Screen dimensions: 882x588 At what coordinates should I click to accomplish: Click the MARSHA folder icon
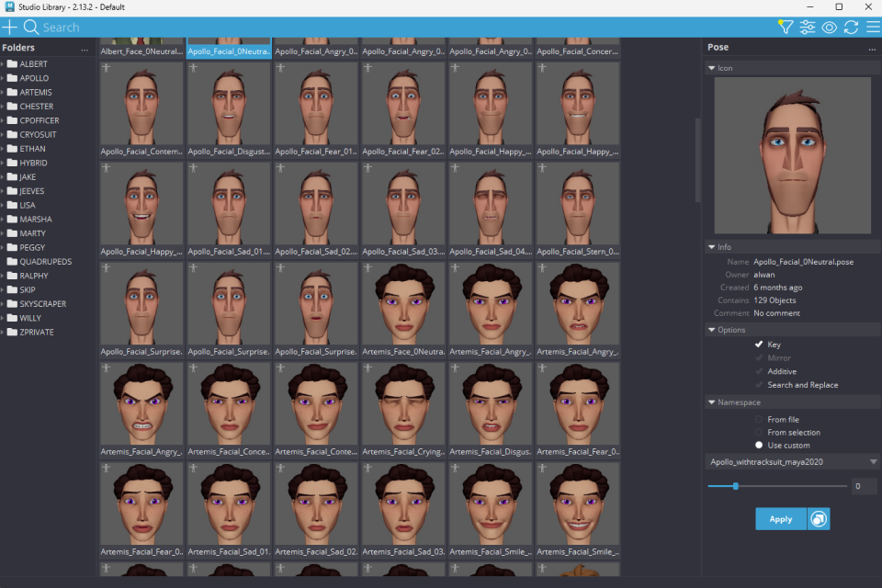tap(12, 219)
